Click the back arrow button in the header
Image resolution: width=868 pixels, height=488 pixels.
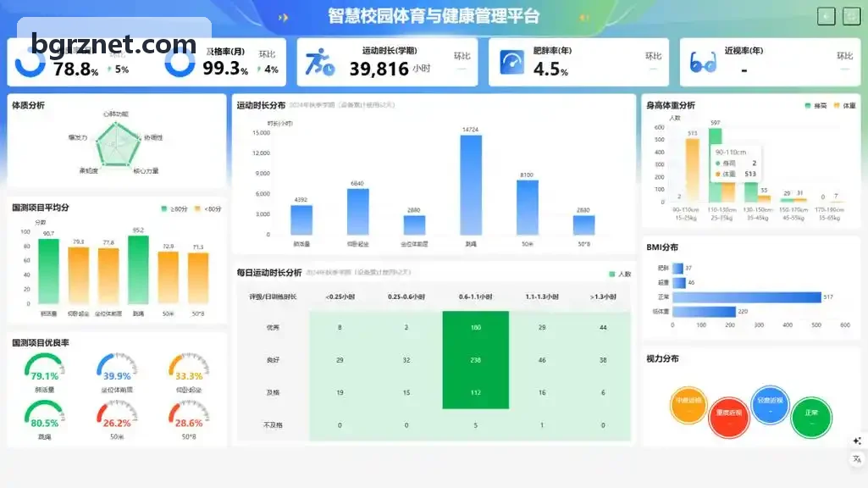(826, 17)
